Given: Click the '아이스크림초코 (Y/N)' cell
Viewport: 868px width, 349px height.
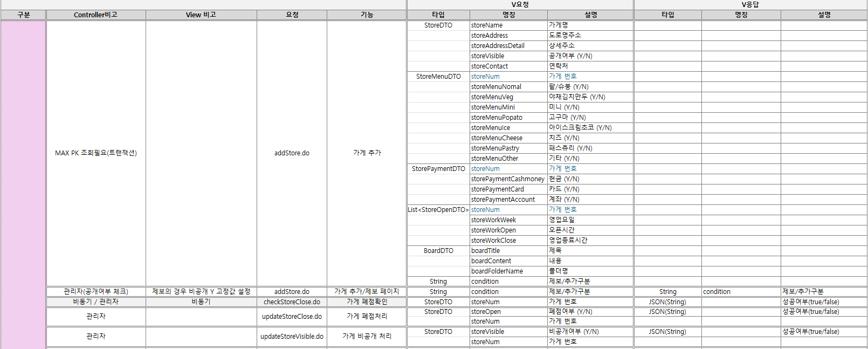Looking at the screenshot, I should pyautogui.click(x=590, y=128).
